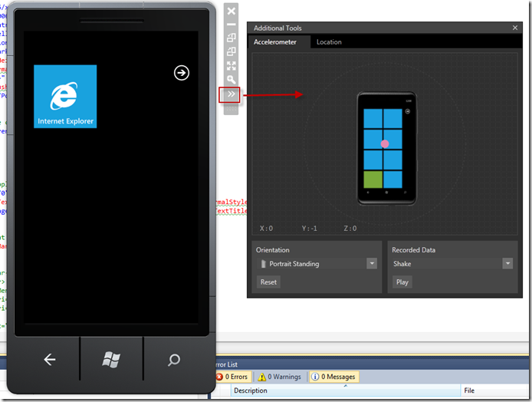This screenshot has height=402, width=532.
Task: Click the pink accelerometer dot
Action: click(x=385, y=143)
